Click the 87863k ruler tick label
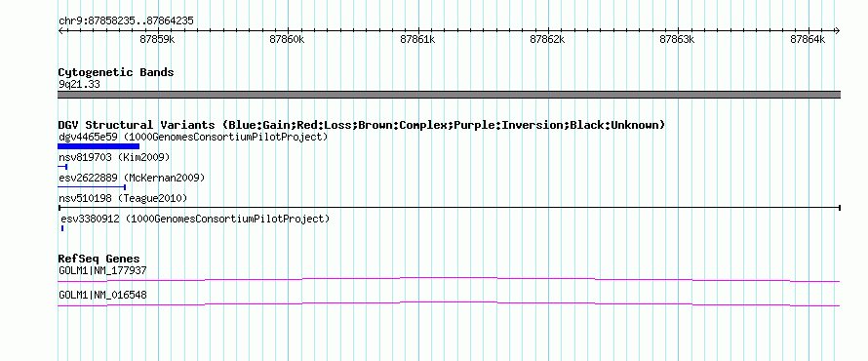 click(x=678, y=39)
